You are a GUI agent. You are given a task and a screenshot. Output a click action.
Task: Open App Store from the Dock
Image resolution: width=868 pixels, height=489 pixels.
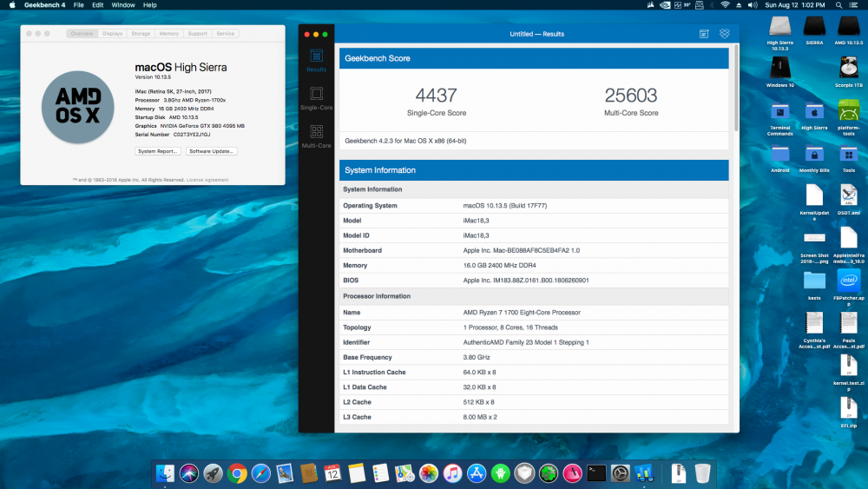click(477, 473)
